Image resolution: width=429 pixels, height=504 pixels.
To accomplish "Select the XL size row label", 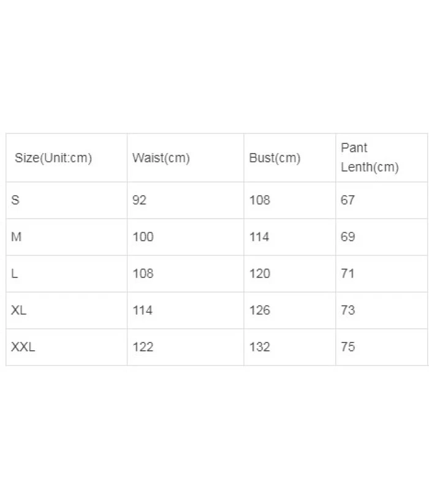I will [19, 310].
